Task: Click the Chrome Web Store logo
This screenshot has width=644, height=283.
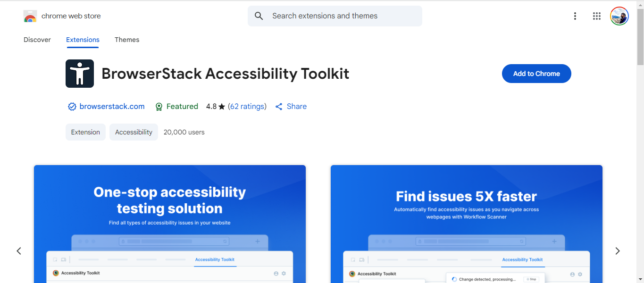Action: point(30,16)
